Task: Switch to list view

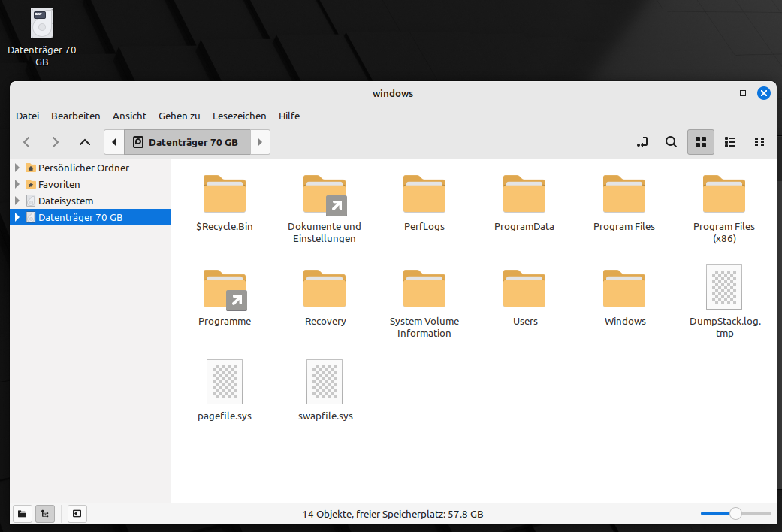Action: coord(730,142)
